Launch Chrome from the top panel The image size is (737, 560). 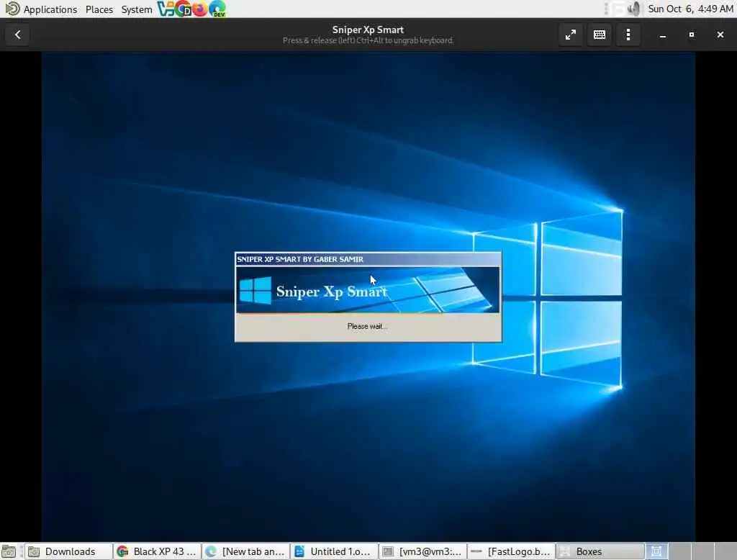pos(183,9)
